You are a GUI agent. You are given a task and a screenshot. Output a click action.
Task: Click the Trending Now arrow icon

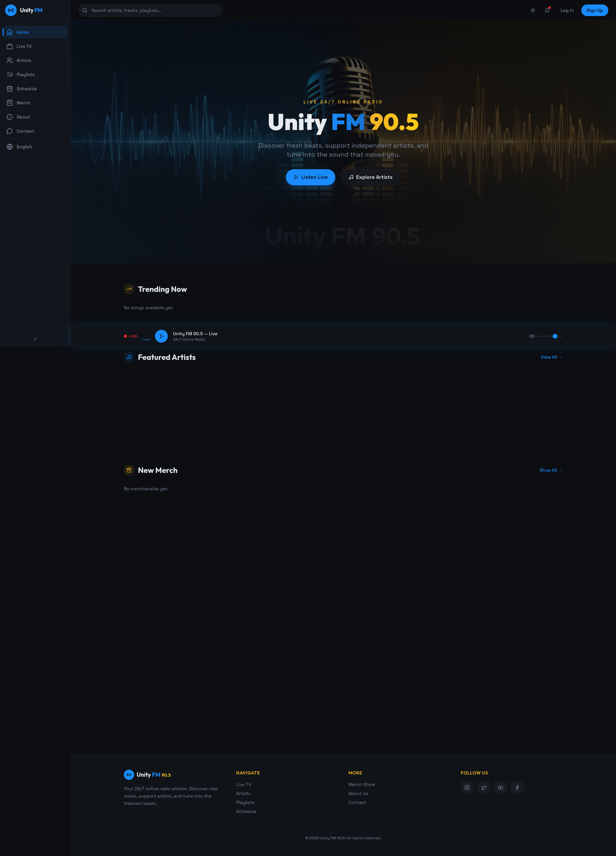point(129,289)
